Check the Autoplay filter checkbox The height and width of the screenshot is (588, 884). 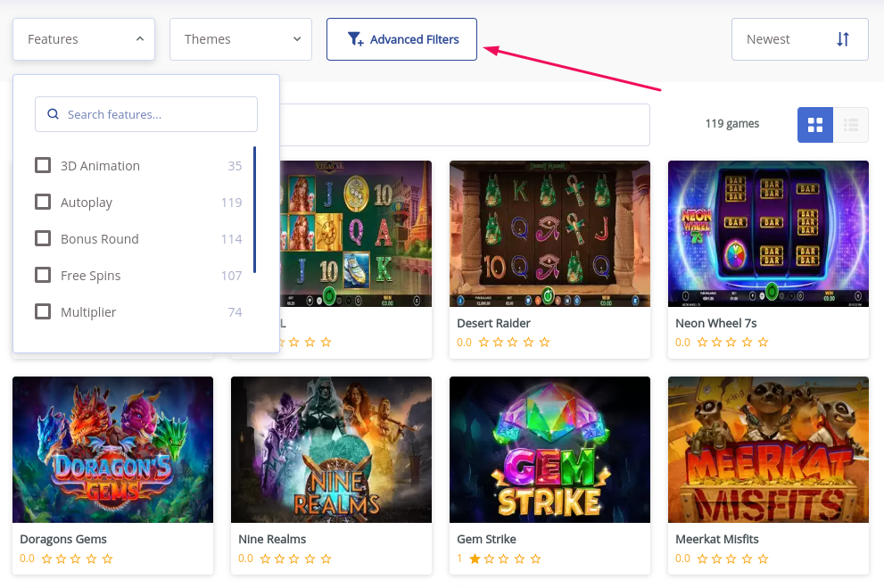click(x=42, y=202)
